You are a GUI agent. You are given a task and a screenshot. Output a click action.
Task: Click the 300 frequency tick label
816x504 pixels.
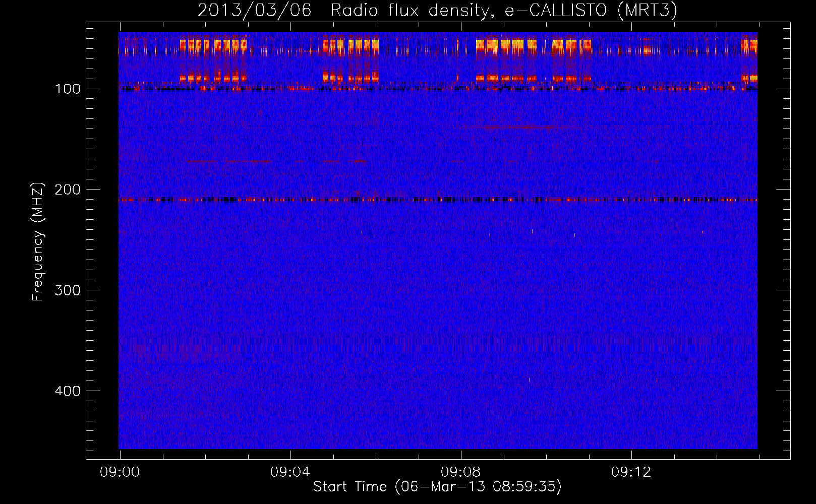coord(68,290)
